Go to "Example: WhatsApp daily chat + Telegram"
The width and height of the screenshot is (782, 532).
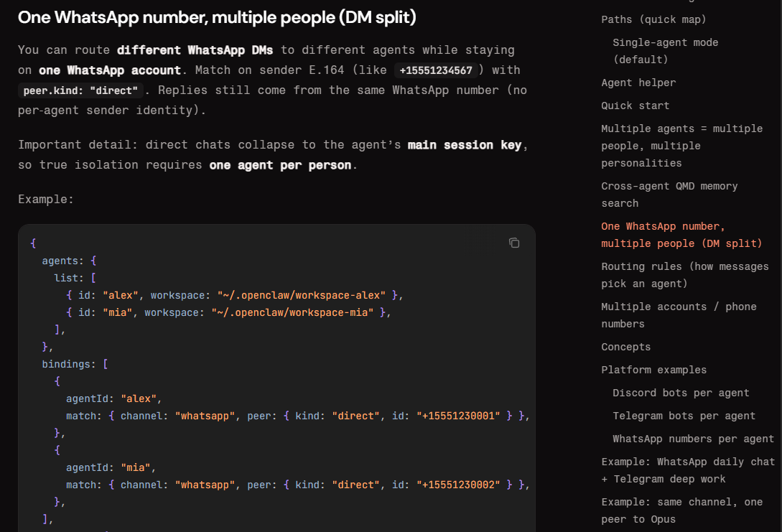point(688,470)
